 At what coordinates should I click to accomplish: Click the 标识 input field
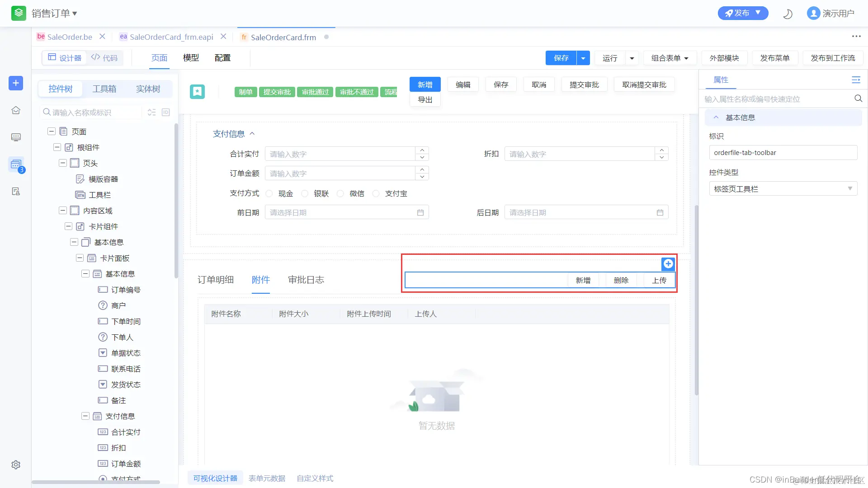(x=783, y=153)
